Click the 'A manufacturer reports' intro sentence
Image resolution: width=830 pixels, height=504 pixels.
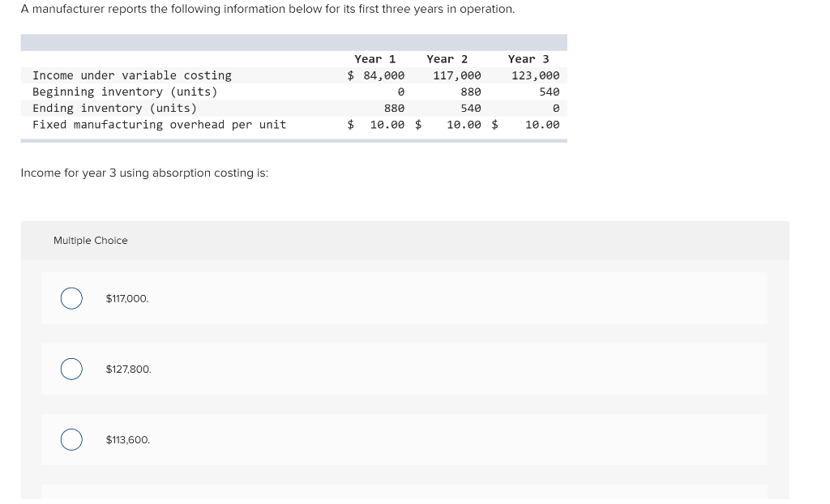[267, 9]
